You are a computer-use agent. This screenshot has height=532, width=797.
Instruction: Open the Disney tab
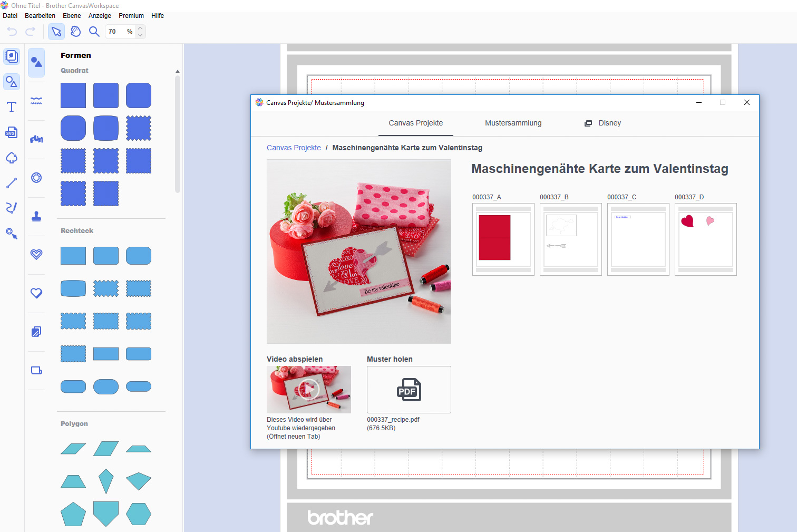coord(603,123)
